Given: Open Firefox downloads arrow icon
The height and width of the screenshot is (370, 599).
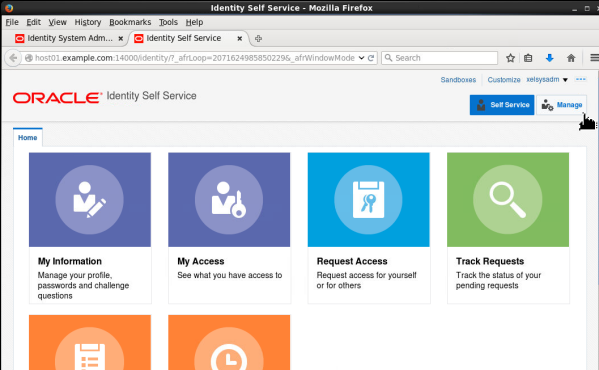Looking at the screenshot, I should coord(549,58).
